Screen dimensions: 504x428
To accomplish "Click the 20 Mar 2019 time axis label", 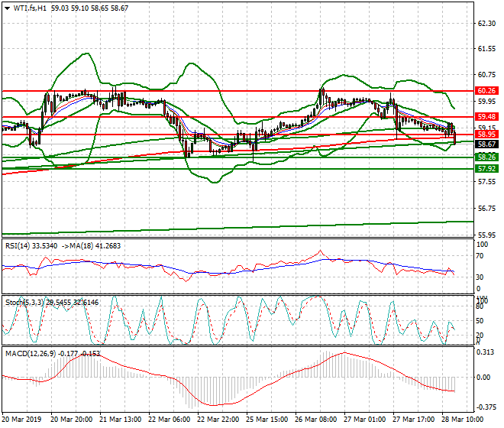I will tap(21, 420).
